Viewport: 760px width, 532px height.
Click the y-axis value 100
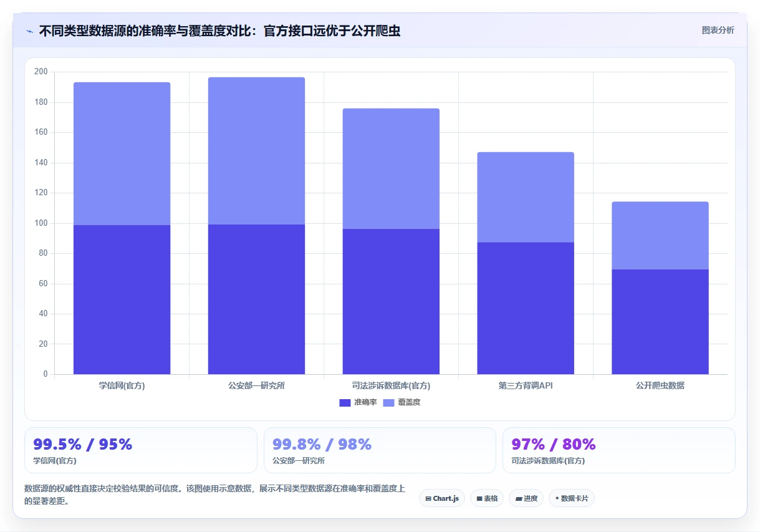(41, 223)
